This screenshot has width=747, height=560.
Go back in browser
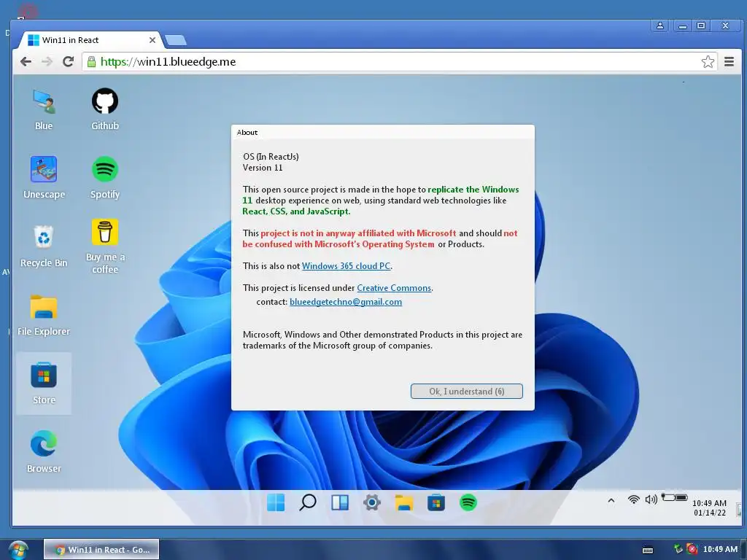(x=26, y=61)
